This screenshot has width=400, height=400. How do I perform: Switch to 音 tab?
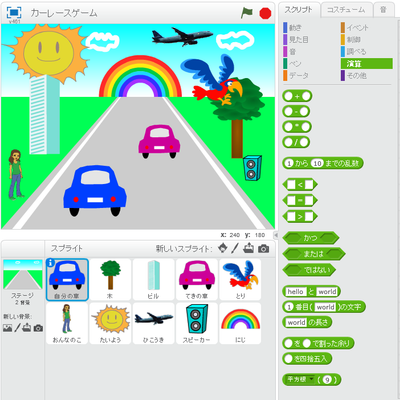[383, 10]
